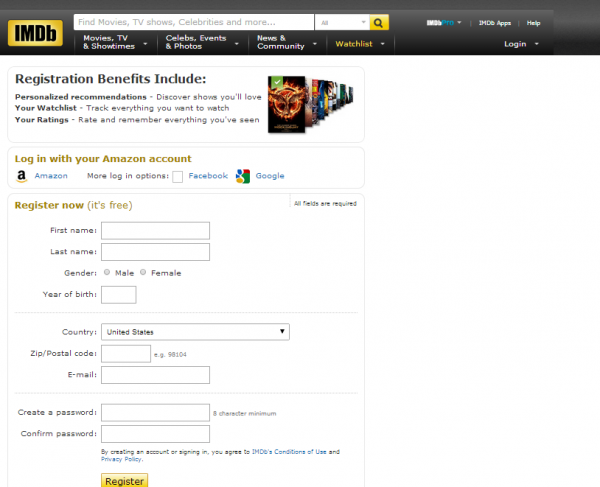
Task: Click the Confirm password field
Action: coord(155,434)
